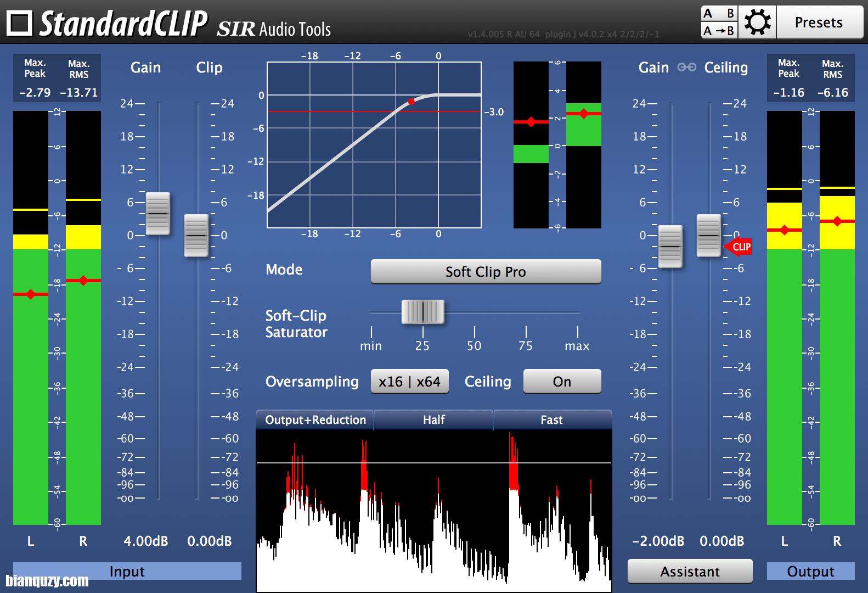Edit ceiling value 0.00dB under Ceiling fader

[x=722, y=541]
